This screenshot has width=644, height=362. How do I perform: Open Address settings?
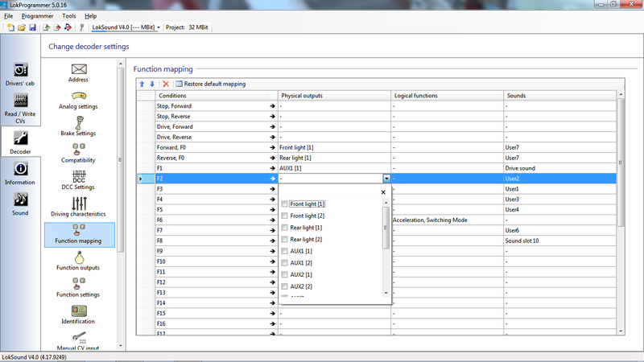point(78,73)
